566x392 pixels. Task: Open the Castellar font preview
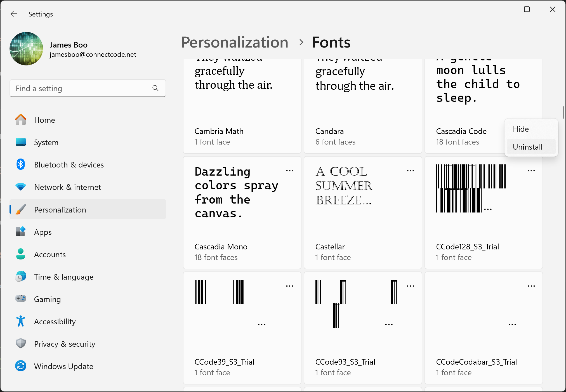point(344,186)
